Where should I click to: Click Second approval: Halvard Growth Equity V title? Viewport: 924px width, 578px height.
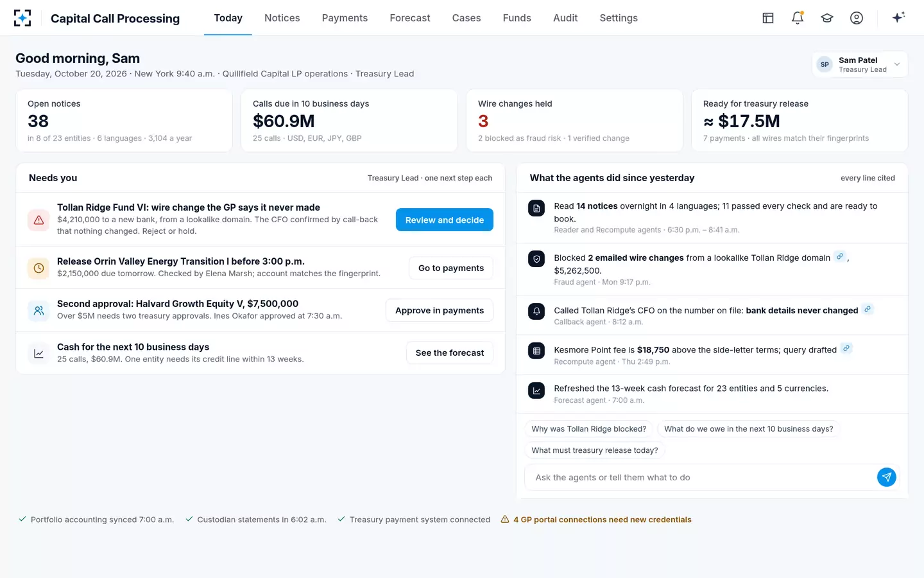[x=178, y=304]
